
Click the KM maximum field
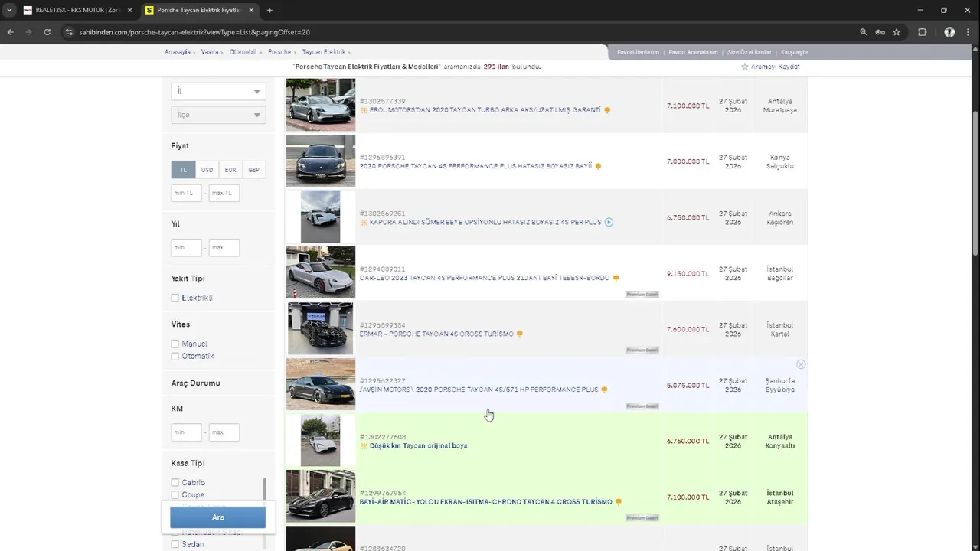pos(224,432)
